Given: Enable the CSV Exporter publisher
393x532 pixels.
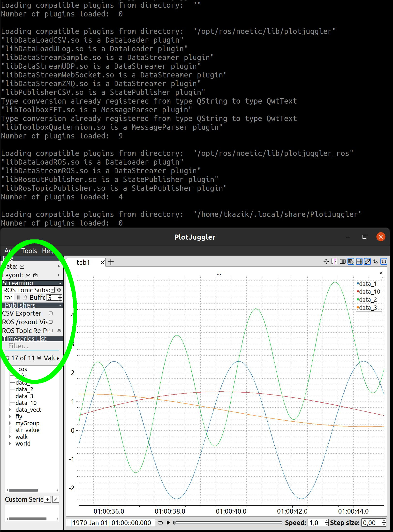Looking at the screenshot, I should tap(51, 313).
